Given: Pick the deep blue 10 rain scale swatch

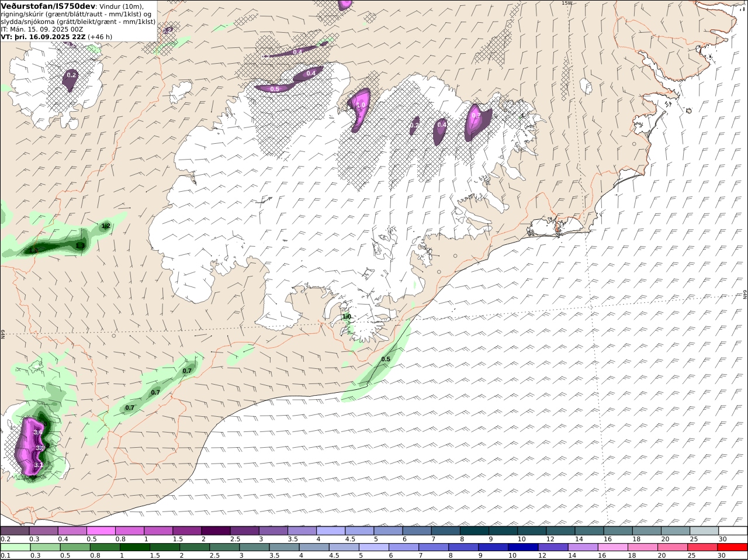Looking at the screenshot, I should click(x=524, y=547).
